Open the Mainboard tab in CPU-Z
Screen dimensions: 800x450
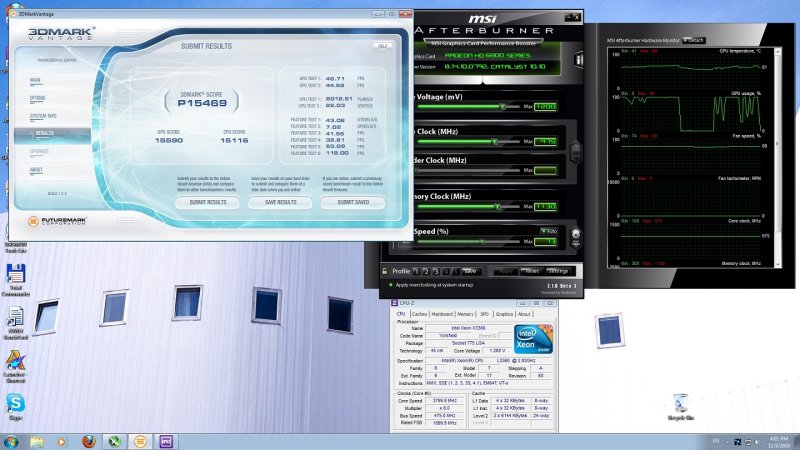[x=442, y=314]
